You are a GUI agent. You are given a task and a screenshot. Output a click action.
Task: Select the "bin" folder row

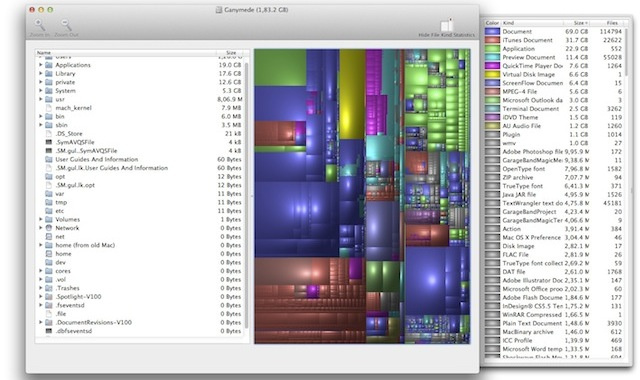click(140, 116)
